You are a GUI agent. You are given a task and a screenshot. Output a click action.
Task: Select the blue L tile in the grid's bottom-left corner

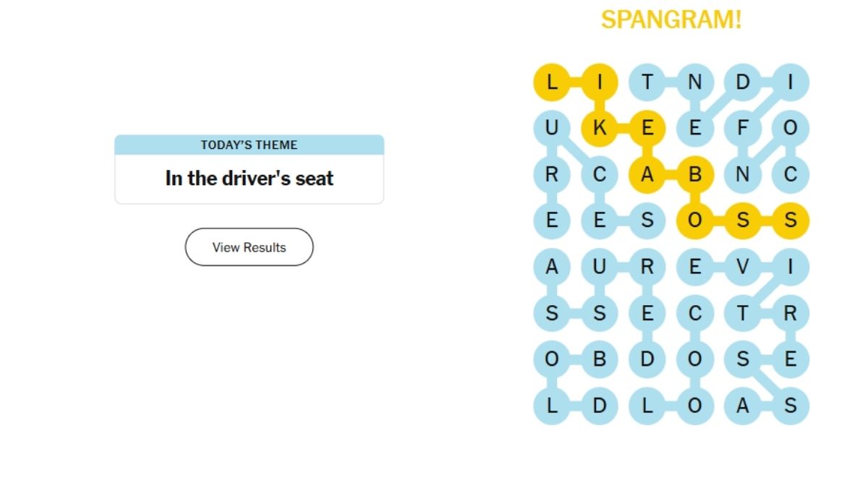click(552, 406)
